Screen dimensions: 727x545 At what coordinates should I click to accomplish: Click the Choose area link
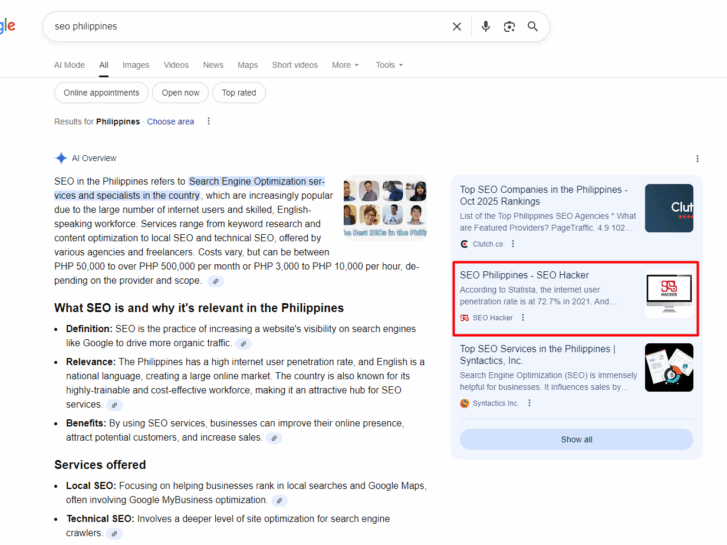tap(171, 122)
